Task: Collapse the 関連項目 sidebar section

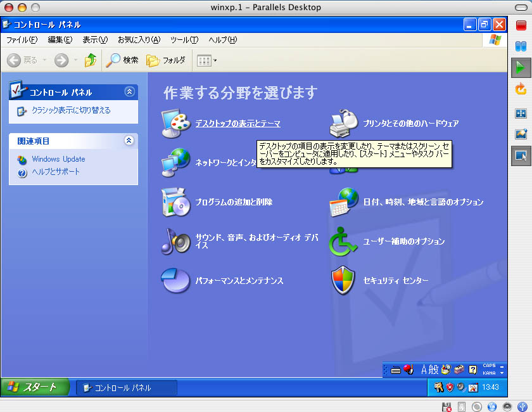Action: click(130, 141)
